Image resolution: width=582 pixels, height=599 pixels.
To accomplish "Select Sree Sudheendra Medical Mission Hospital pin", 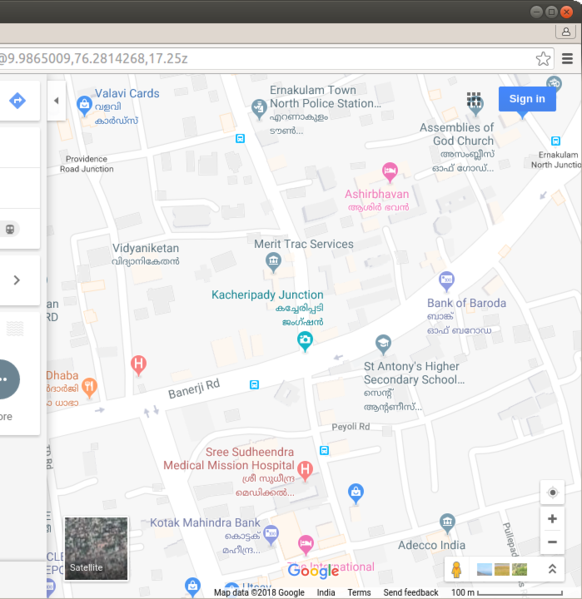I will [305, 470].
